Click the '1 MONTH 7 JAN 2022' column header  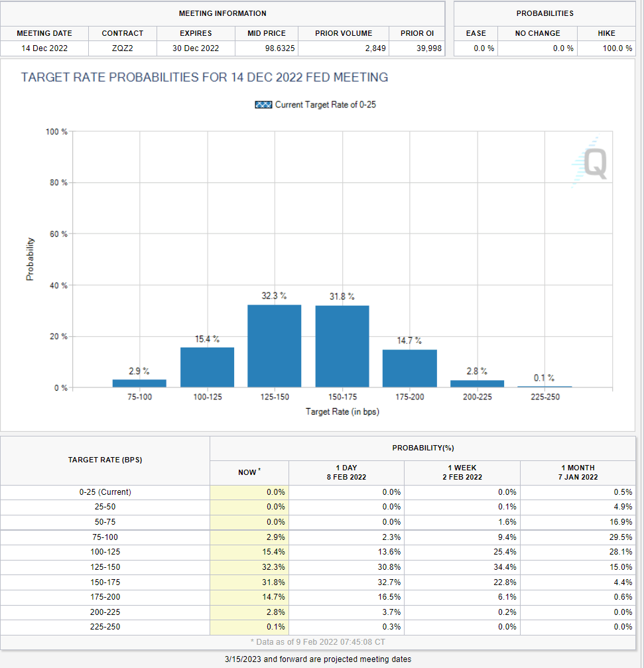point(577,472)
